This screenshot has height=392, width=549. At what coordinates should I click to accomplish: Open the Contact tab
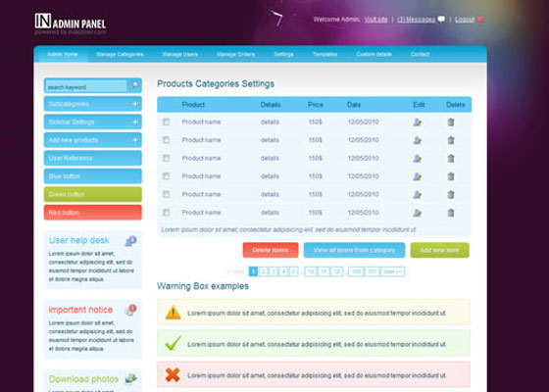pos(421,55)
